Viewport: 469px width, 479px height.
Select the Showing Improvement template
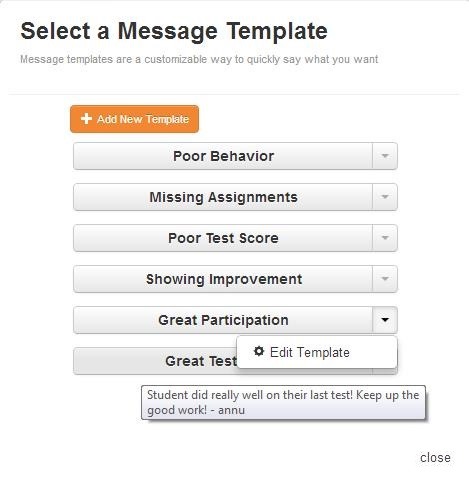coord(223,279)
